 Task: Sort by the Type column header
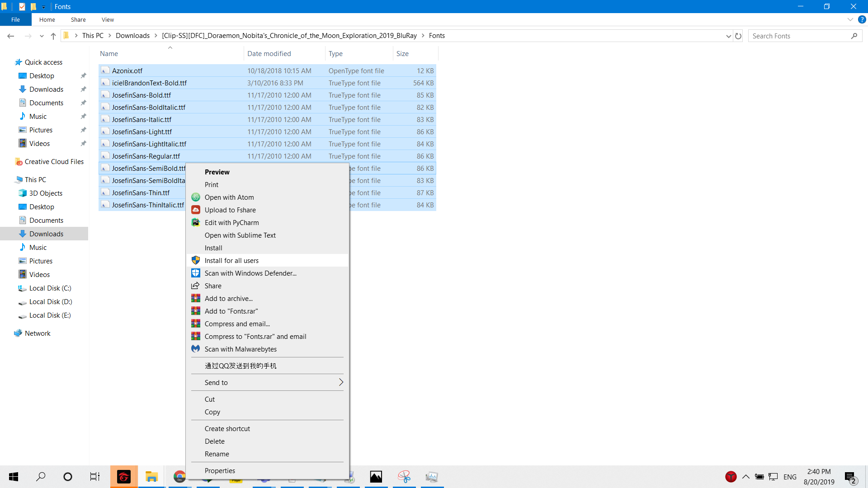[359, 53]
